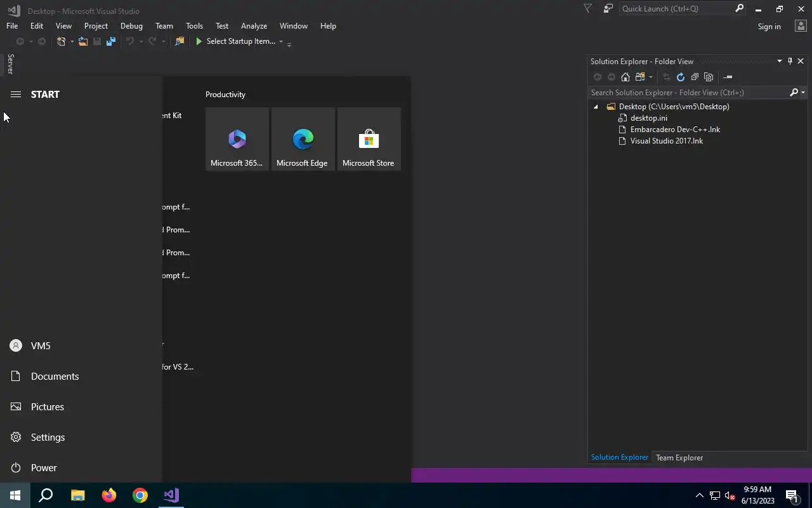Image resolution: width=812 pixels, height=508 pixels.
Task: Click the Open File toolbar icon
Action: (x=83, y=41)
